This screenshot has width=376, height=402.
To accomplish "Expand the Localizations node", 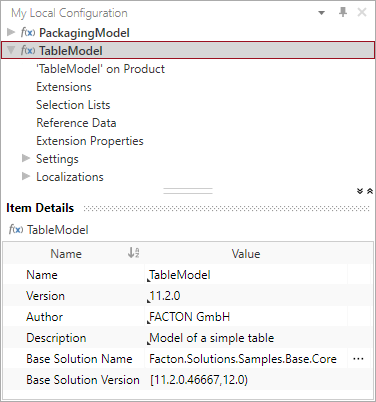I will pyautogui.click(x=26, y=176).
